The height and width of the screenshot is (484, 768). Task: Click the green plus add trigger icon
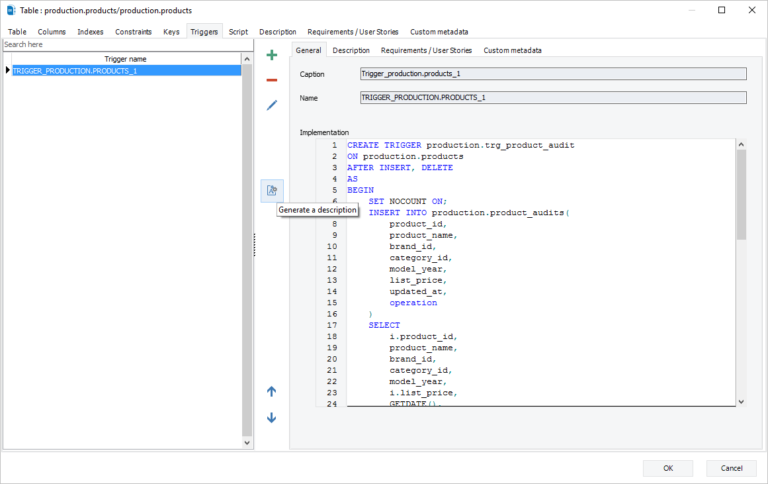(271, 55)
